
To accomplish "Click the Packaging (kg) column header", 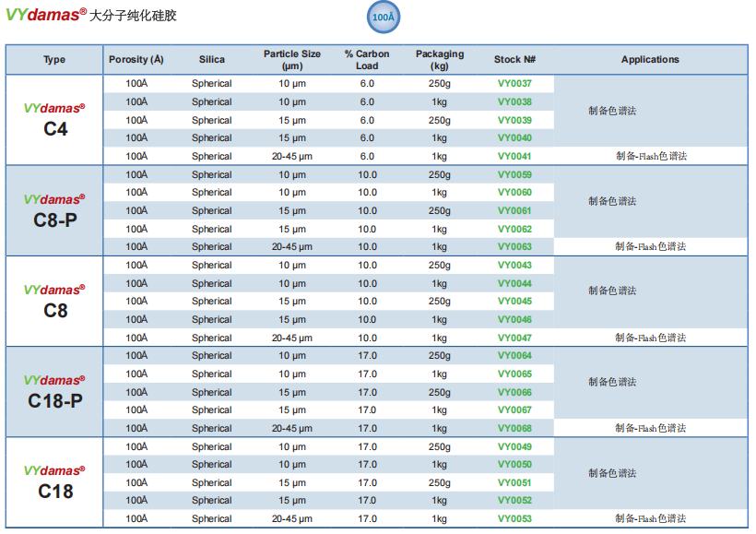I will coord(440,60).
